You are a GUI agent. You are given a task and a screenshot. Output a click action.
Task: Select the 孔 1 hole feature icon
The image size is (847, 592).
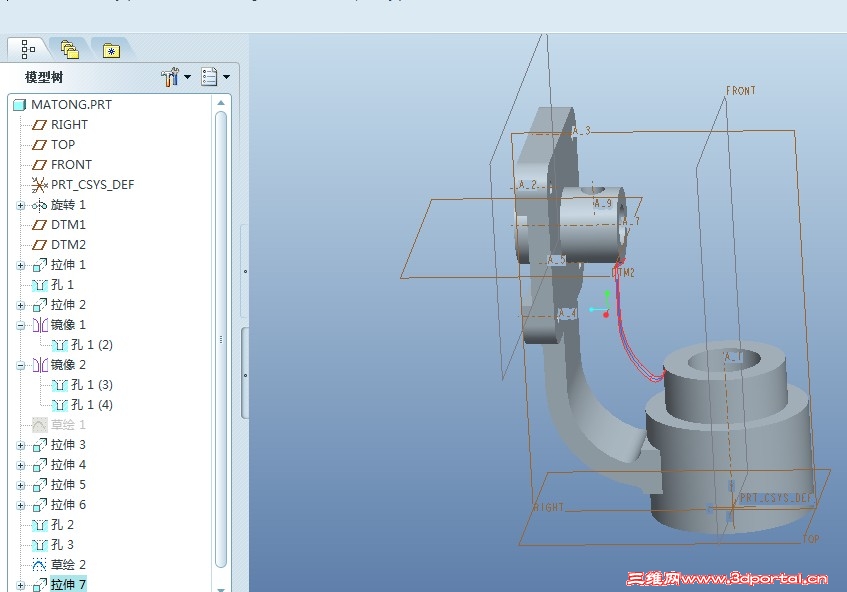point(39,285)
